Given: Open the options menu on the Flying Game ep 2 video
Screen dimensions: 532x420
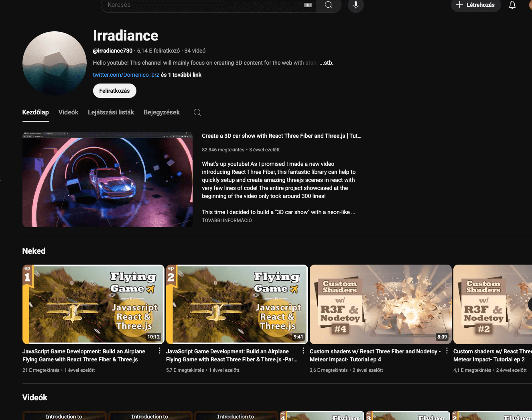Looking at the screenshot, I should 303,351.
